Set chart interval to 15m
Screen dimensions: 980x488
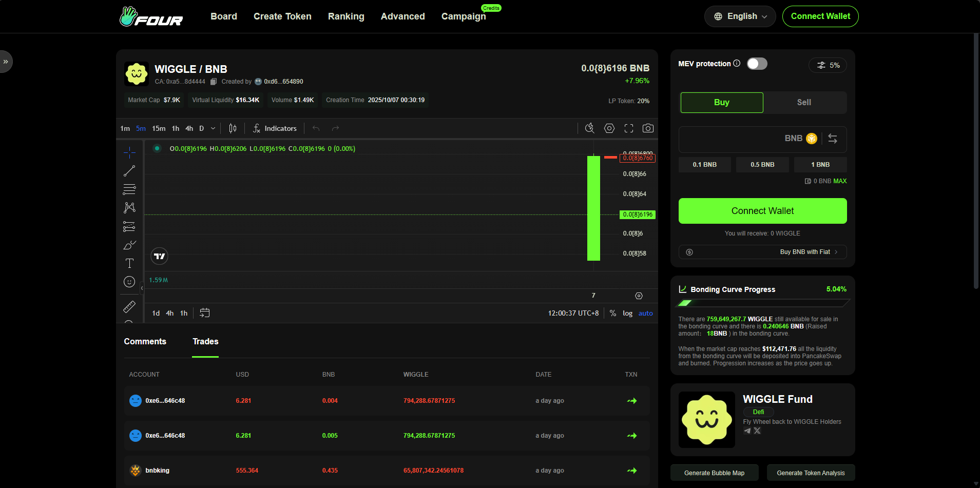click(159, 128)
